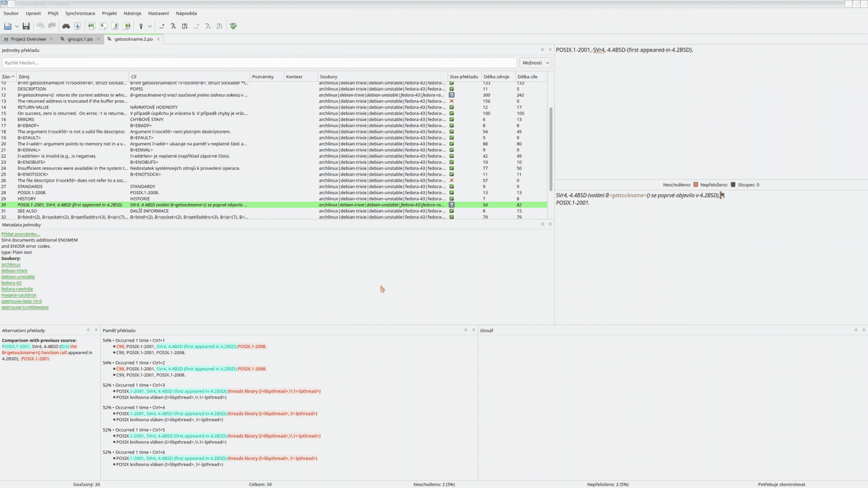This screenshot has width=868, height=488.
Task: Switch to the groups.1.po tab
Action: pyautogui.click(x=80, y=39)
